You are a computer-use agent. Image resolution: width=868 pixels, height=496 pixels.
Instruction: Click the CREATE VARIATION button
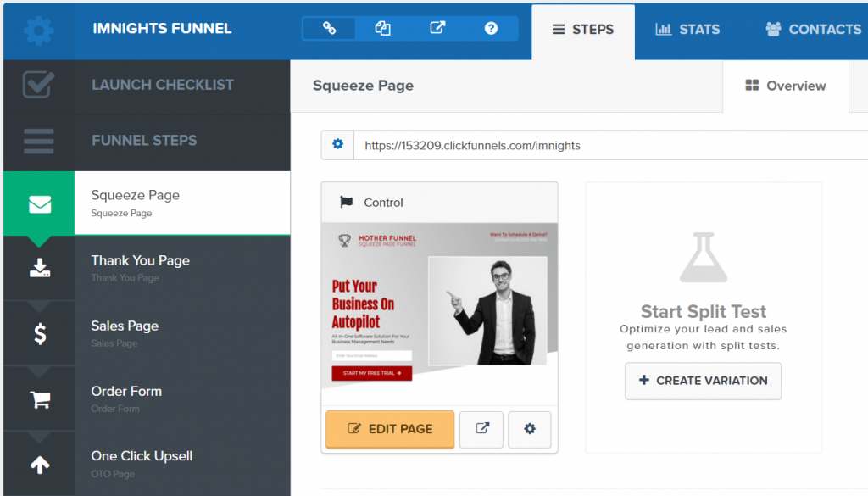tap(703, 381)
